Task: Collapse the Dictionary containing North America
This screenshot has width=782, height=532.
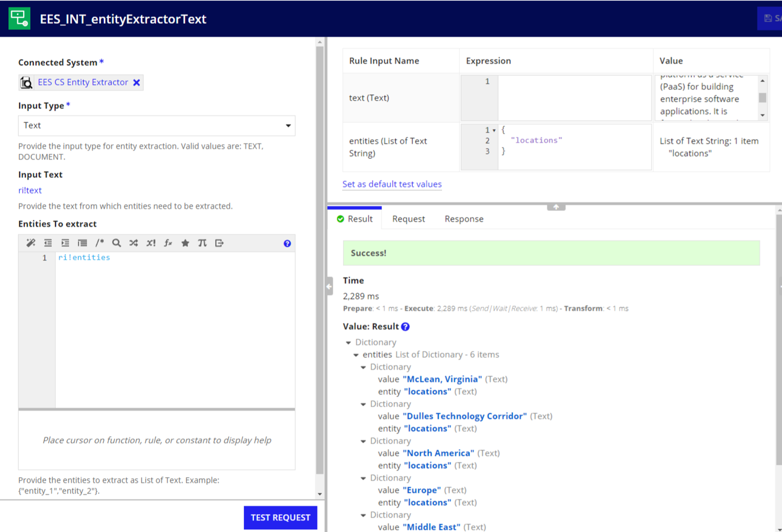Action: (363, 442)
